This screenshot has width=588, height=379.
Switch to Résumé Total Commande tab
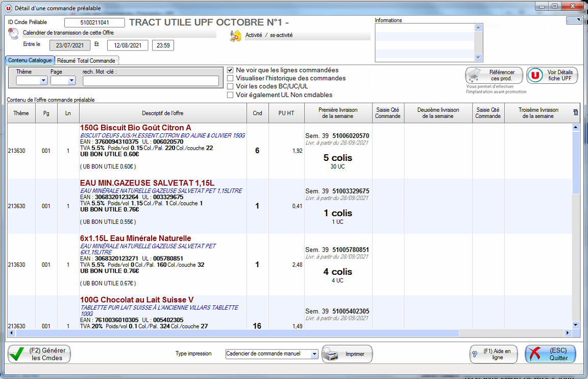pyautogui.click(x=86, y=61)
